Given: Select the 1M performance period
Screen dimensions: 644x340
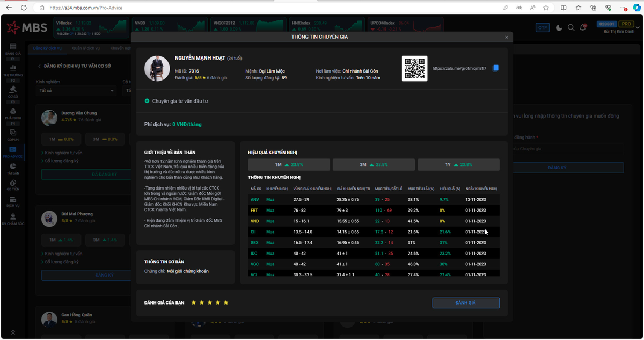Looking at the screenshot, I should [x=289, y=165].
